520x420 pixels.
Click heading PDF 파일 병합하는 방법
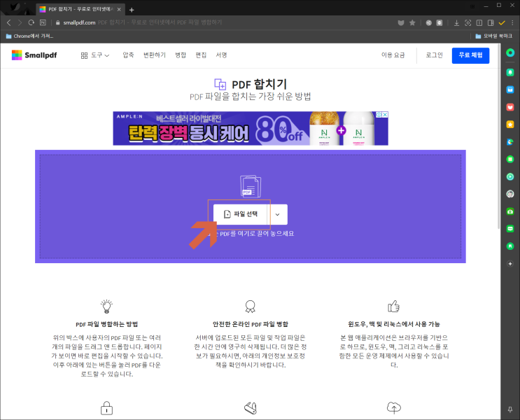click(107, 325)
